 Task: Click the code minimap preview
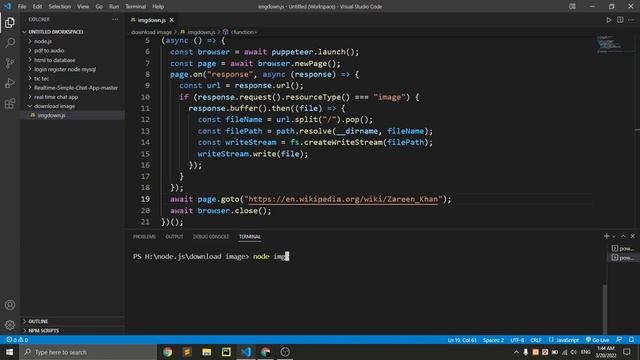point(609,44)
